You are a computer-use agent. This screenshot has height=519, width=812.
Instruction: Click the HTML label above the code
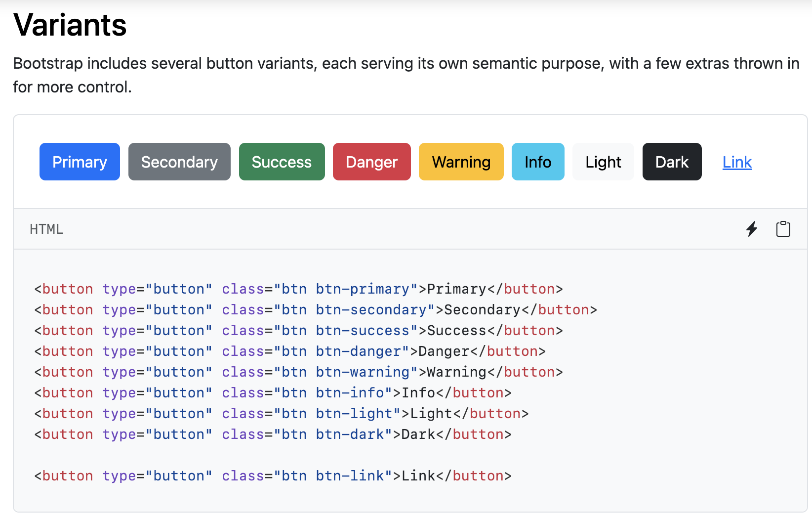[x=46, y=229]
